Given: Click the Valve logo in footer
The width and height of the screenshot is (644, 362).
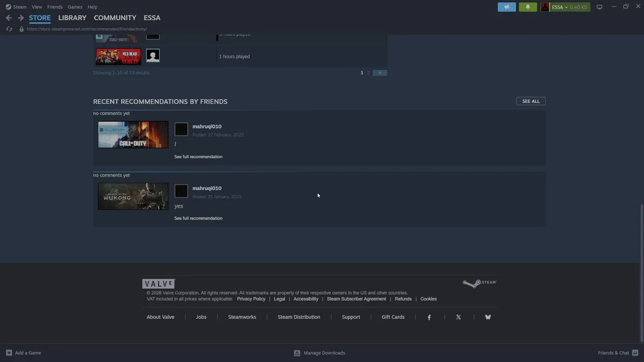Looking at the screenshot, I should click(158, 284).
